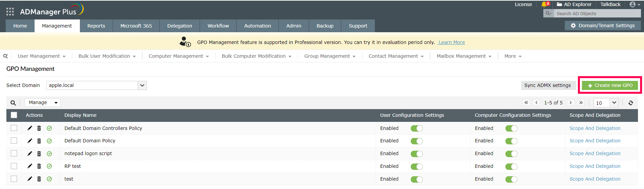The height and width of the screenshot is (189, 644).
Task: Open the Manage dropdown
Action: tap(43, 103)
